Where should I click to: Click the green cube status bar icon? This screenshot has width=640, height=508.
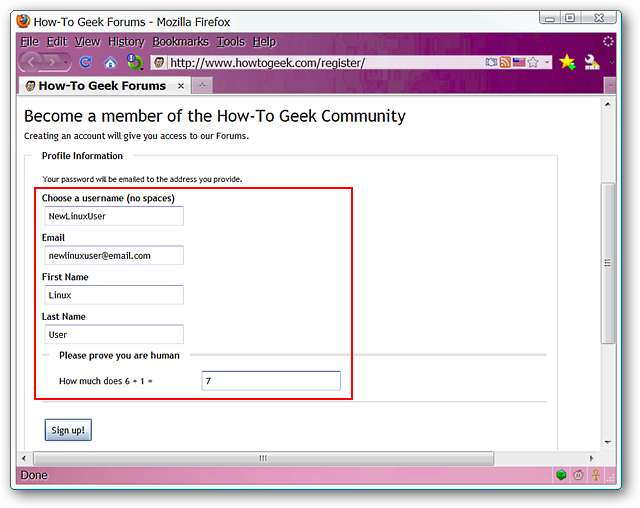point(561,475)
